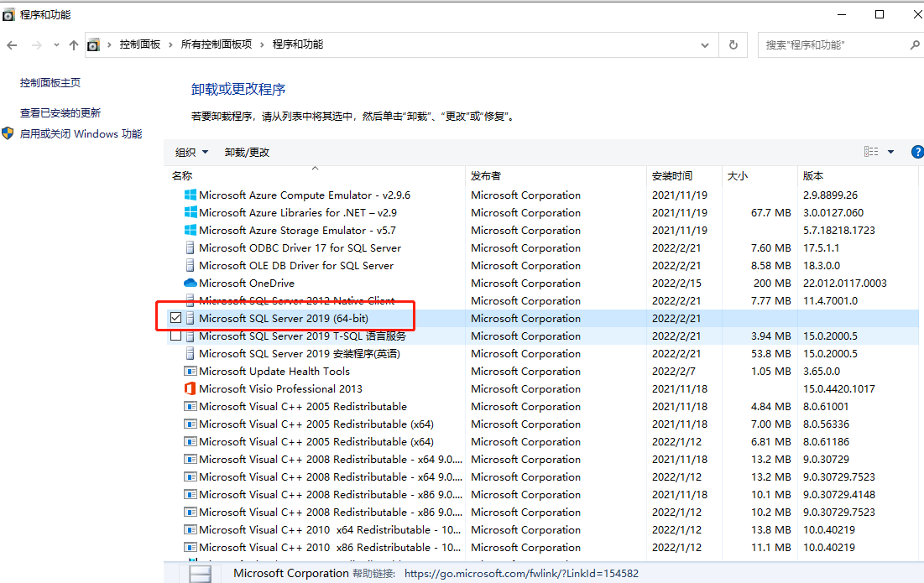
Task: Click the control panel icon in address bar
Action: click(x=94, y=44)
